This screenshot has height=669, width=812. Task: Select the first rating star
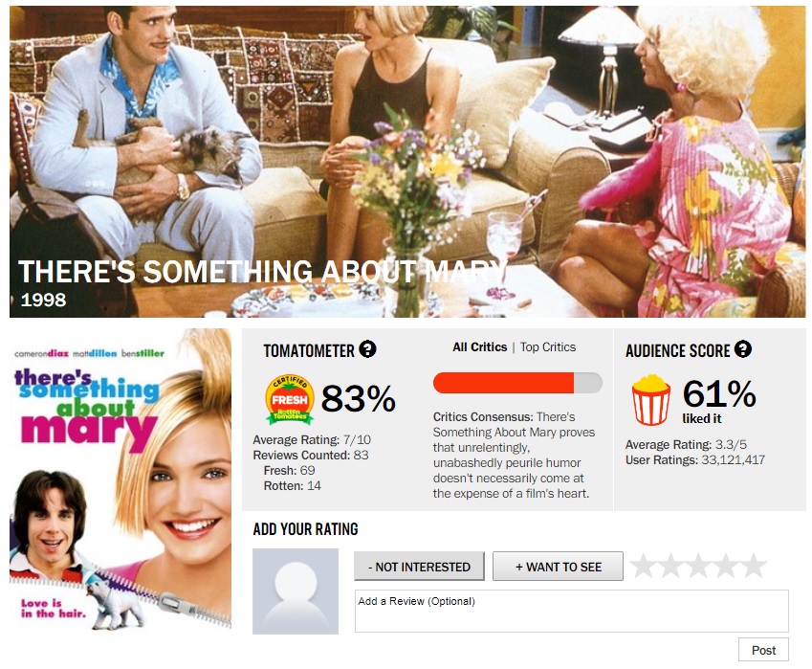[x=644, y=566]
